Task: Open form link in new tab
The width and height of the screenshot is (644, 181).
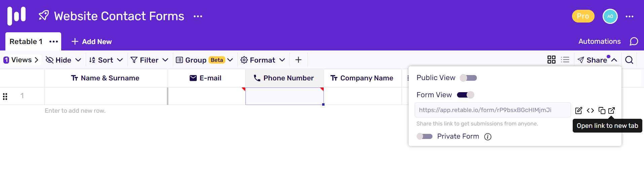Action: click(612, 110)
